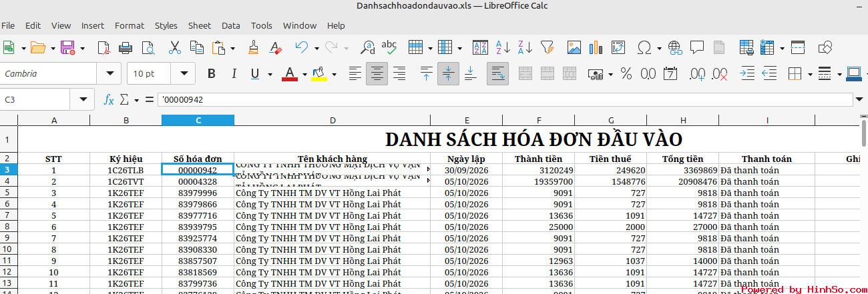Clear direct formatting

pos(275,47)
